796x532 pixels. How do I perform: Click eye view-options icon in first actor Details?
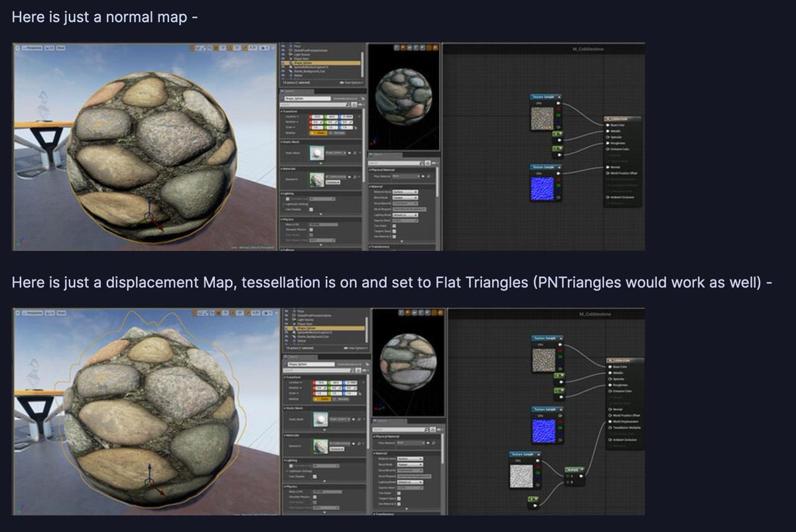pyautogui.click(x=360, y=104)
